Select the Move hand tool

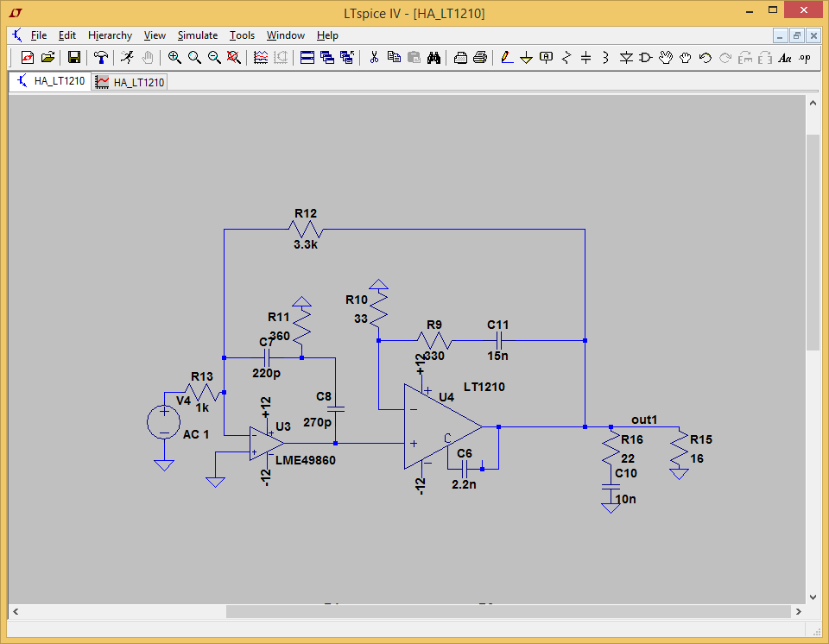pyautogui.click(x=666, y=57)
